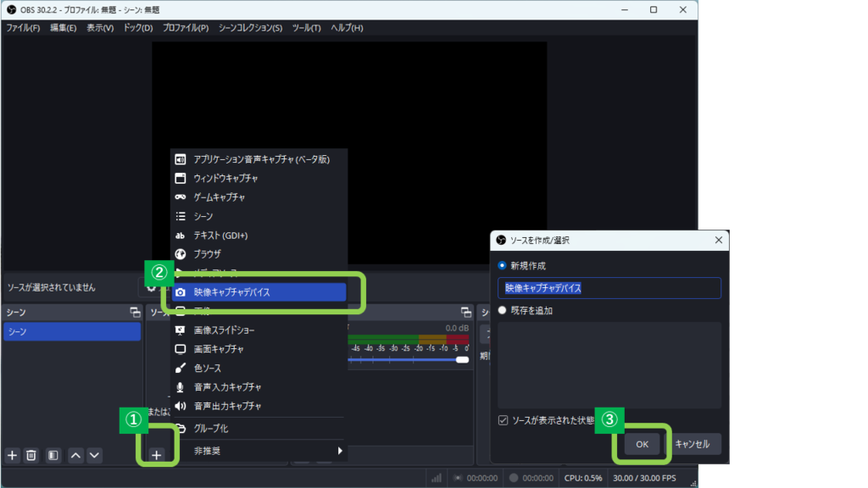This screenshot has height=488, width=868.
Task: Move scene down arrow
Action: (95, 455)
